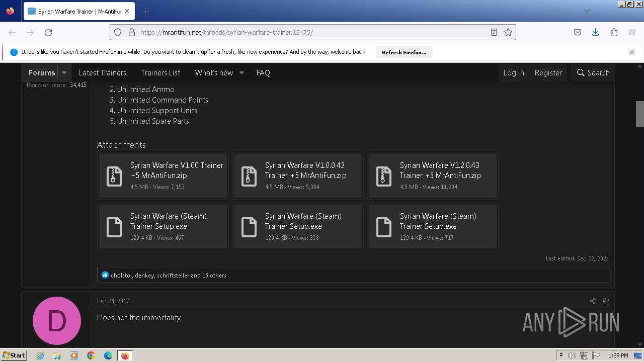The image size is (644, 362).
Task: Click zip icon of V1.00 Trainer attachment
Action: point(114,176)
